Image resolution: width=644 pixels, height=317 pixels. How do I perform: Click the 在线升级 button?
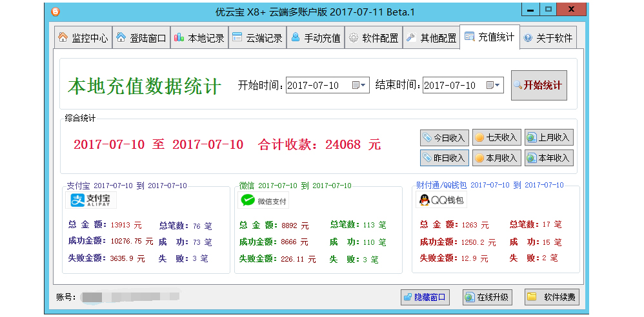point(488,297)
